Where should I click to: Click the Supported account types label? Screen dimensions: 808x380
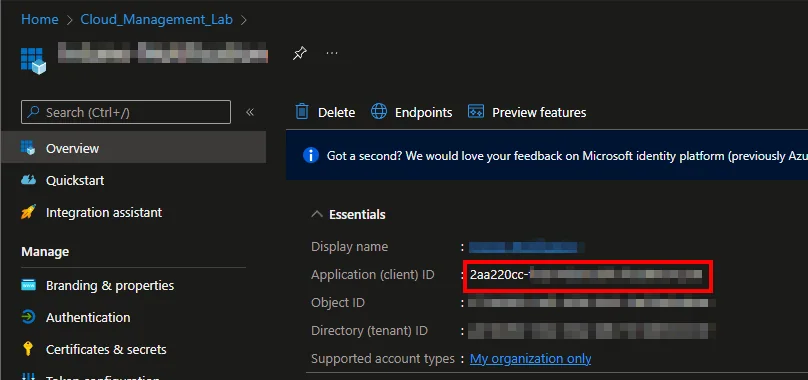click(x=383, y=358)
